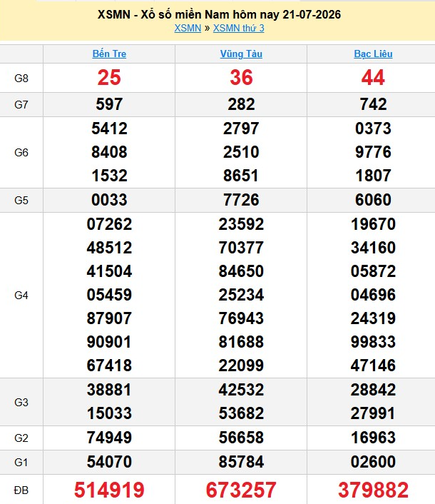Click G4 number 90901
The height and width of the screenshot is (504, 435).
(x=109, y=342)
